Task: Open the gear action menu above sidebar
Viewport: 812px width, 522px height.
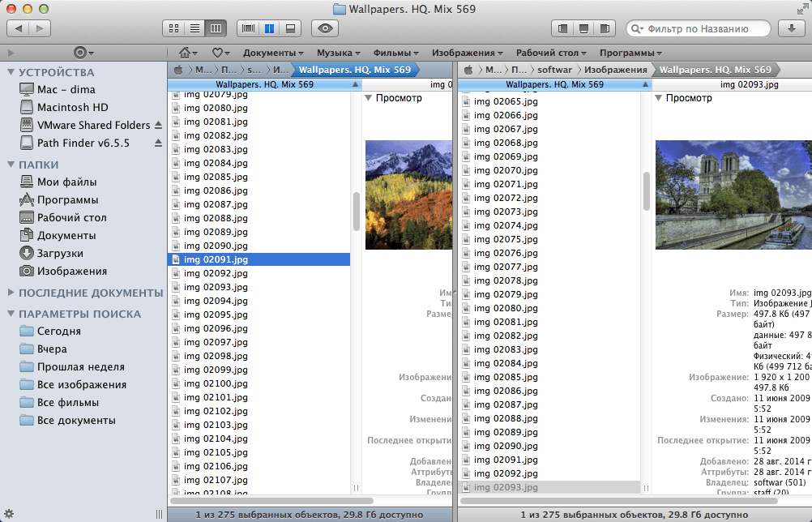Action: point(83,53)
